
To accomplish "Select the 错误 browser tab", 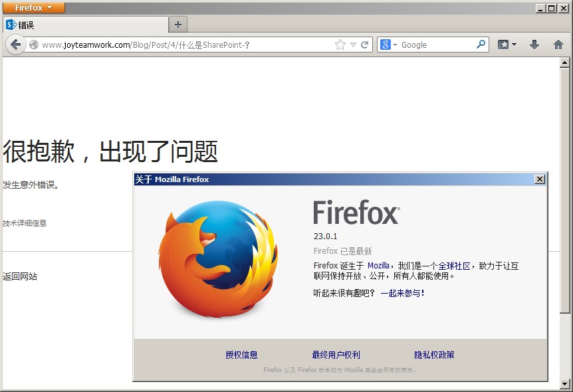I will (86, 25).
